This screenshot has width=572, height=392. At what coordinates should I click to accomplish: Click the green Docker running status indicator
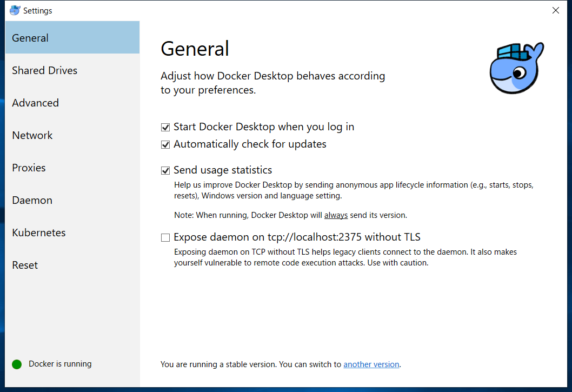pos(17,364)
